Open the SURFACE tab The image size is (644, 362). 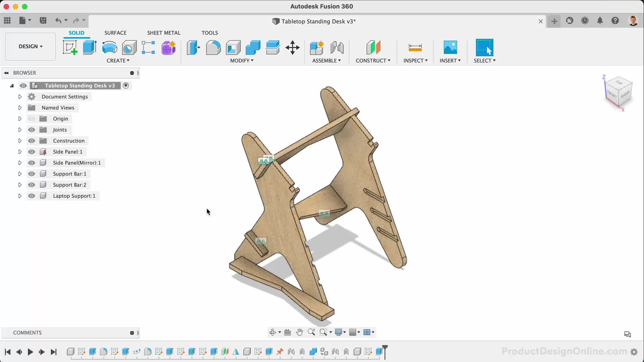coord(115,33)
